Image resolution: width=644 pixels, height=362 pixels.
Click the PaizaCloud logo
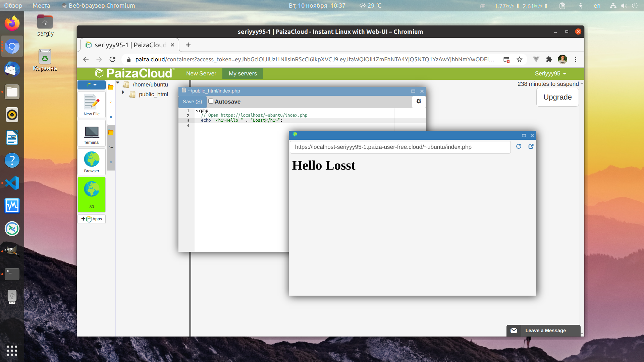[x=134, y=73]
